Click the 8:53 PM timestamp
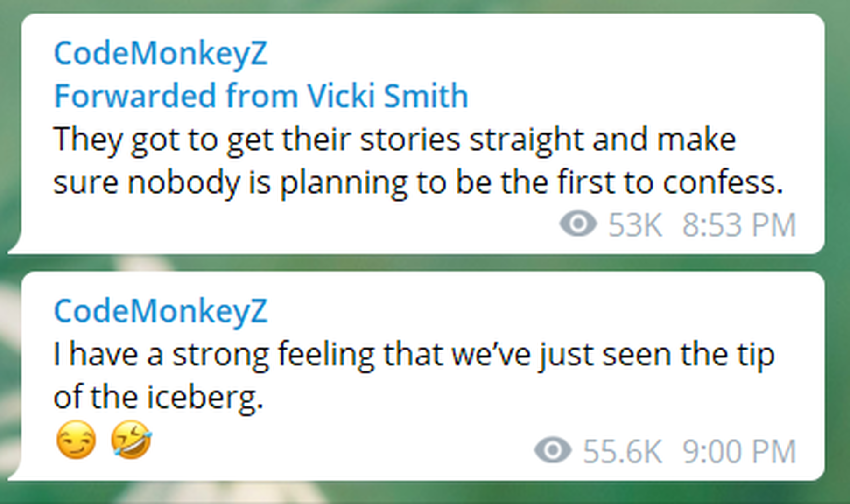Screen dimensions: 850x504 coord(739,225)
